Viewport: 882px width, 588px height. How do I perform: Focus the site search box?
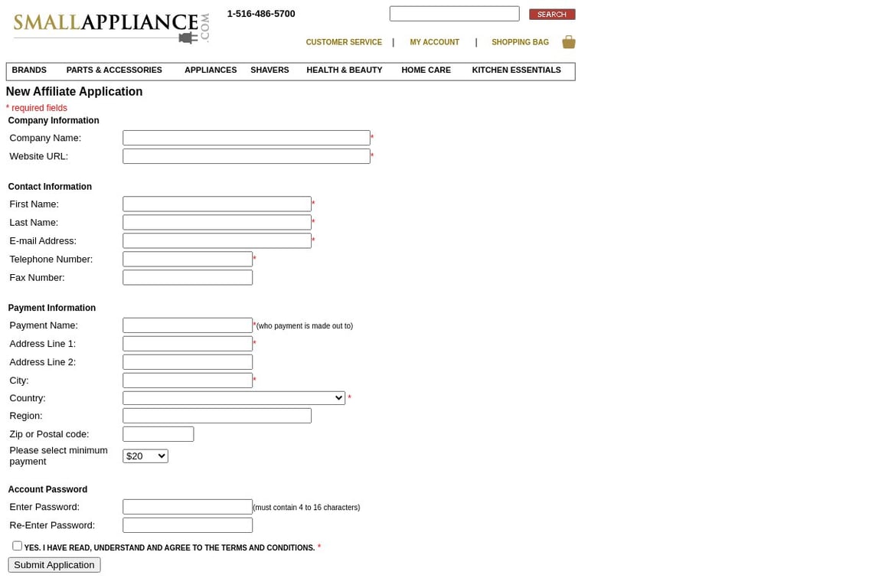455,14
